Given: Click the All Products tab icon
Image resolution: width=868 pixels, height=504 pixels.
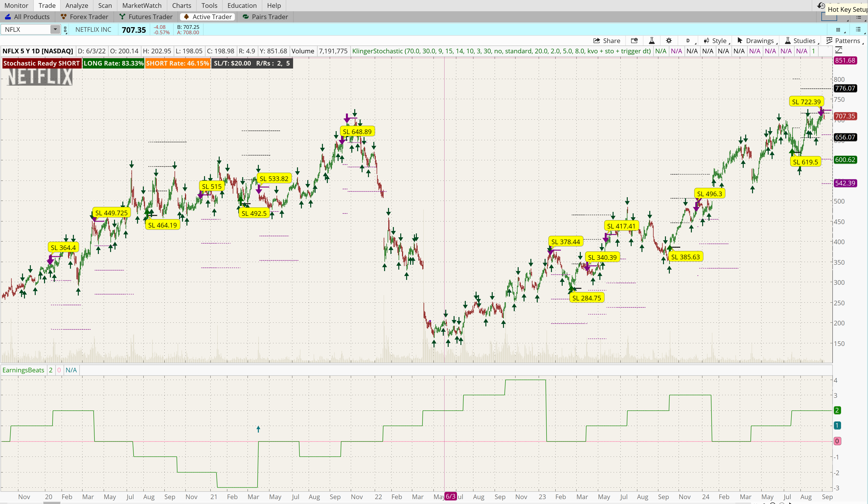Looking at the screenshot, I should point(8,17).
